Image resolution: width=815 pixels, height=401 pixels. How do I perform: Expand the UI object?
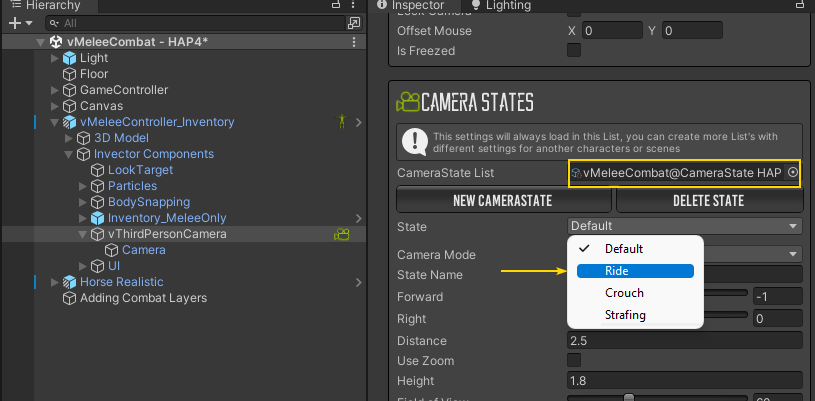[83, 266]
